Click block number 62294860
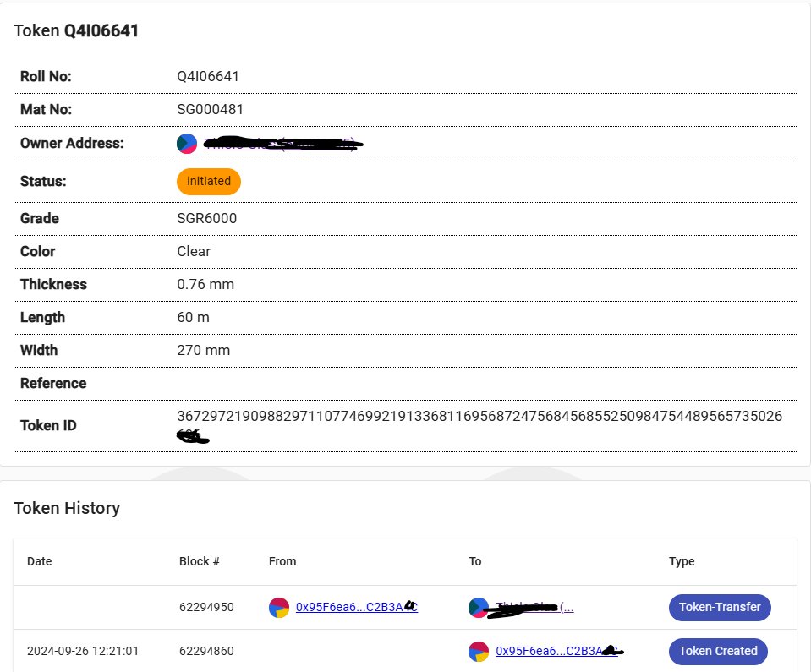The width and height of the screenshot is (811, 672). 206,652
